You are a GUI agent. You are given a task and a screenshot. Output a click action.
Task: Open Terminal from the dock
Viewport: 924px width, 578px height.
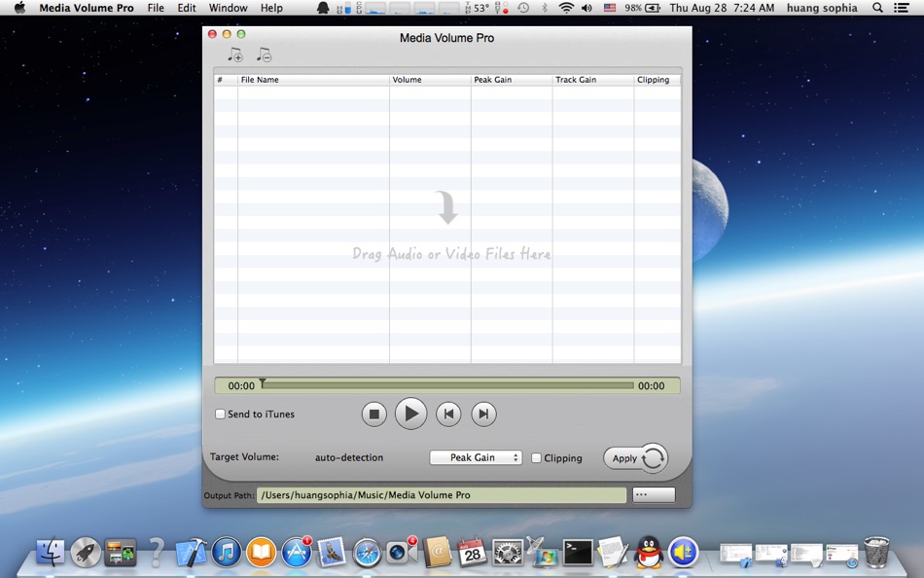pyautogui.click(x=578, y=553)
